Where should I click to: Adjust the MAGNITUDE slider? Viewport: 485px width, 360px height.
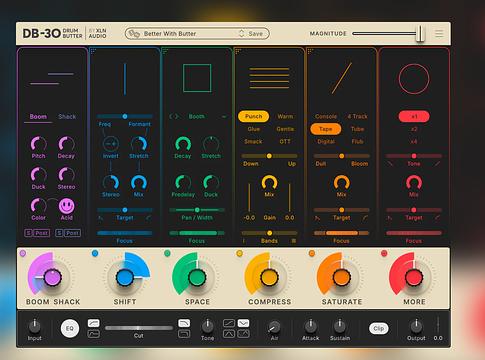click(x=388, y=33)
